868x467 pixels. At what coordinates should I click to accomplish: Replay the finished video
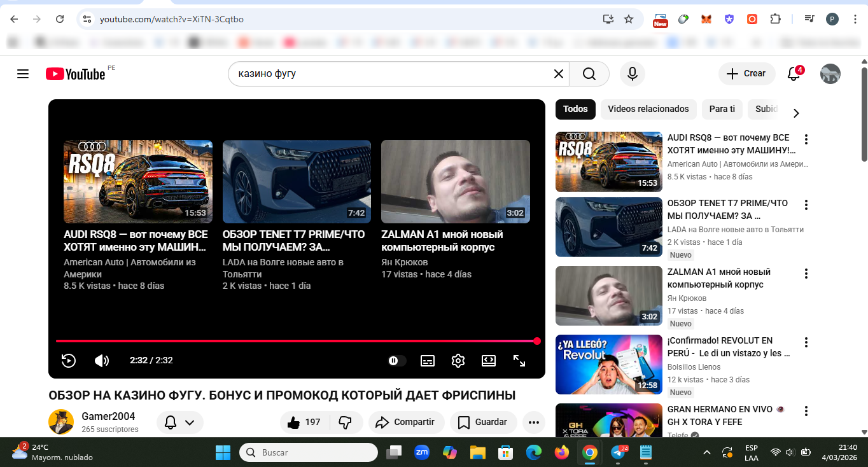[x=69, y=361]
